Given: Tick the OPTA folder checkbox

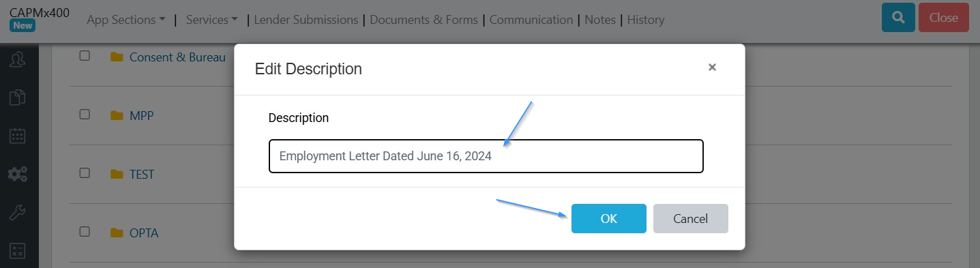Looking at the screenshot, I should tap(85, 231).
